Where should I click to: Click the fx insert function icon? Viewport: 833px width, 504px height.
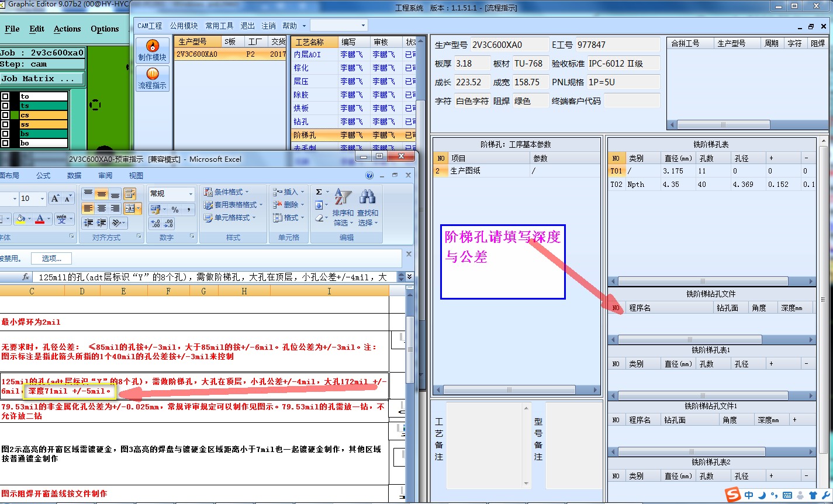pos(26,277)
